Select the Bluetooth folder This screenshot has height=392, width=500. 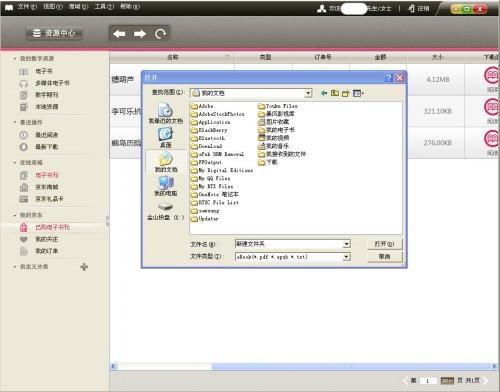pyautogui.click(x=208, y=138)
